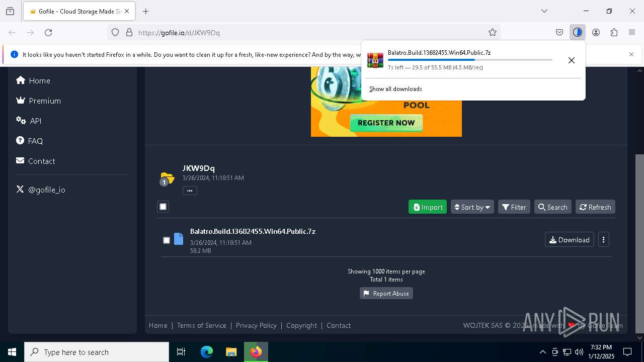Open a new browser tab
The height and width of the screenshot is (362, 644).
pyautogui.click(x=146, y=11)
